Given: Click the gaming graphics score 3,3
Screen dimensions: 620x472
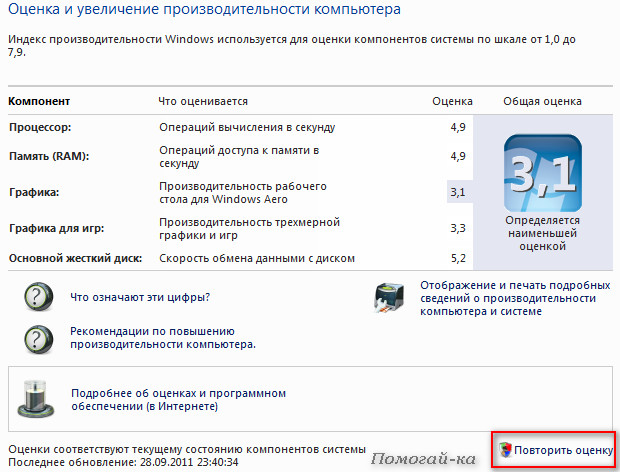Looking at the screenshot, I should (x=458, y=228).
